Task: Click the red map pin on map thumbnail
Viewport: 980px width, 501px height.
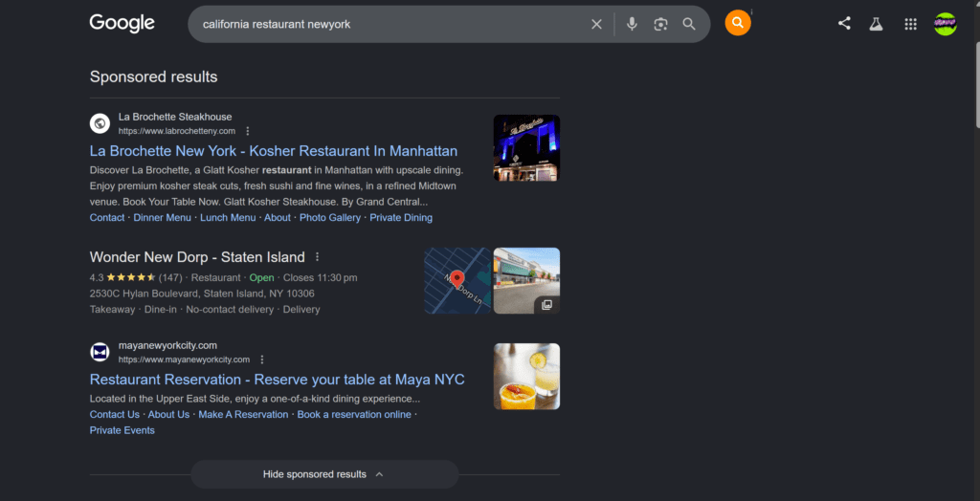Action: pyautogui.click(x=457, y=278)
